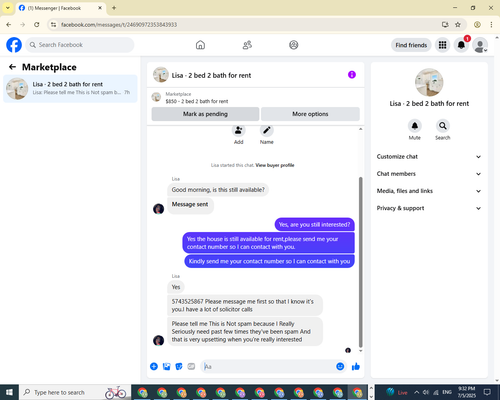The height and width of the screenshot is (400, 500).
Task: Expand the Chat members section
Action: (x=429, y=174)
